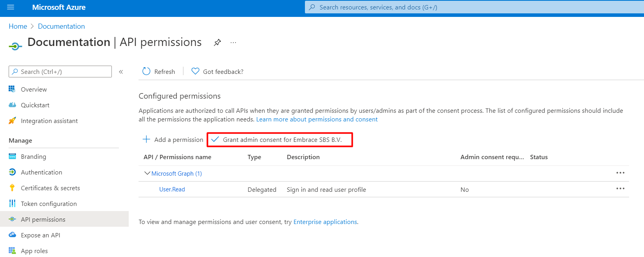This screenshot has width=644, height=257.
Task: Grant admin consent for Embrace SBS B.V.
Action: (280, 140)
